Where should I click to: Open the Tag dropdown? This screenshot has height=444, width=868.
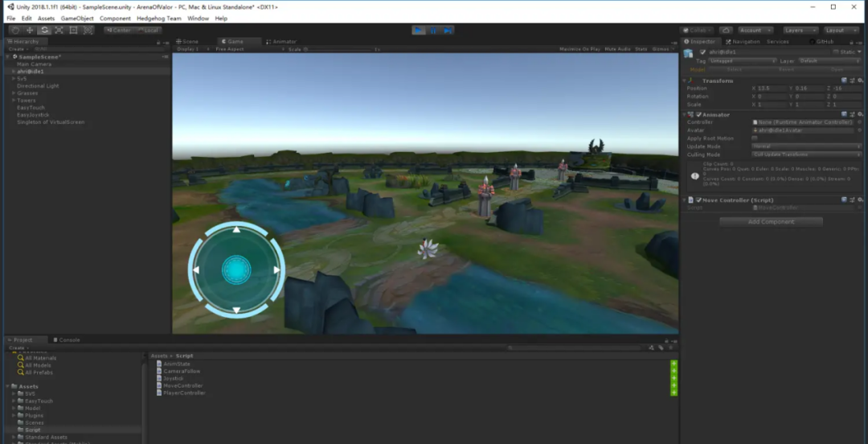[x=743, y=61]
